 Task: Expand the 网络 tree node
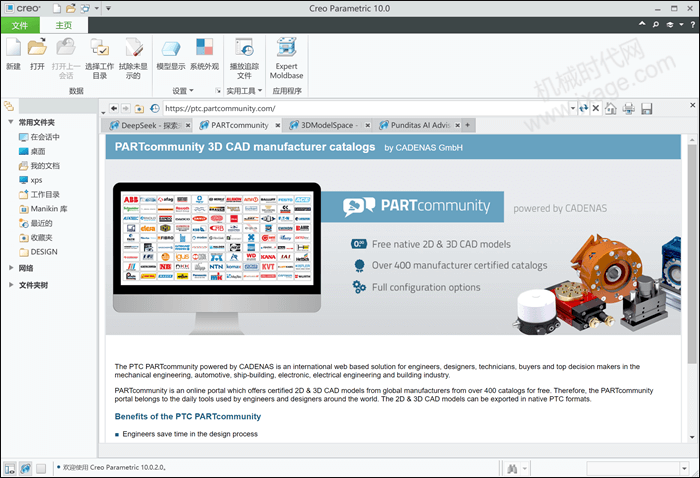pos(11,268)
